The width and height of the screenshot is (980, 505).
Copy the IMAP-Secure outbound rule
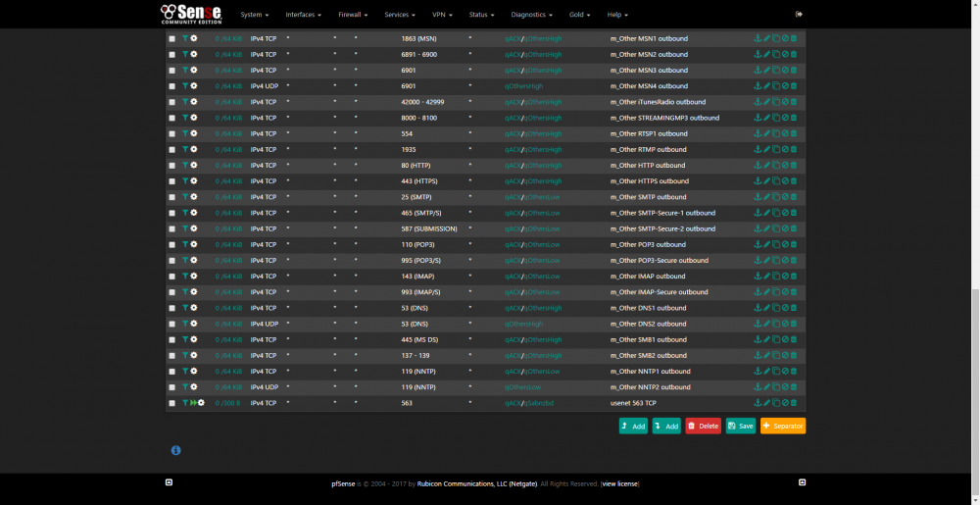775,292
